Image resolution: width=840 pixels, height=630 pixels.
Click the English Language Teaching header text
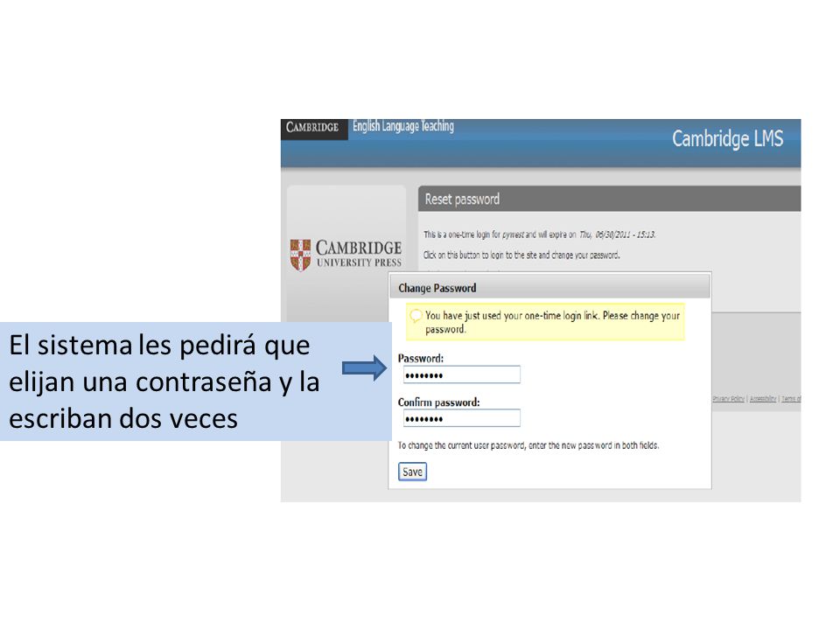coord(403,126)
